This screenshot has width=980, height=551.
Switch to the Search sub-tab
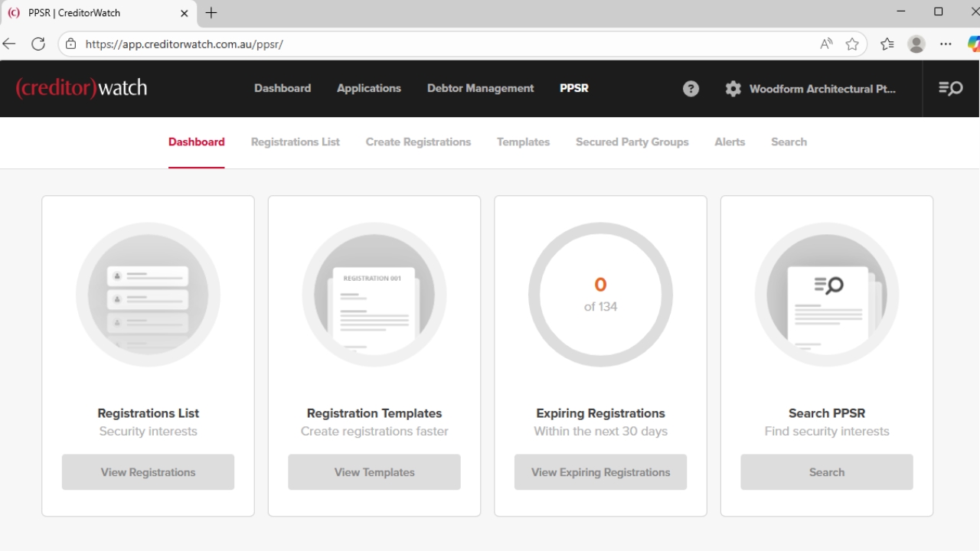click(x=789, y=142)
